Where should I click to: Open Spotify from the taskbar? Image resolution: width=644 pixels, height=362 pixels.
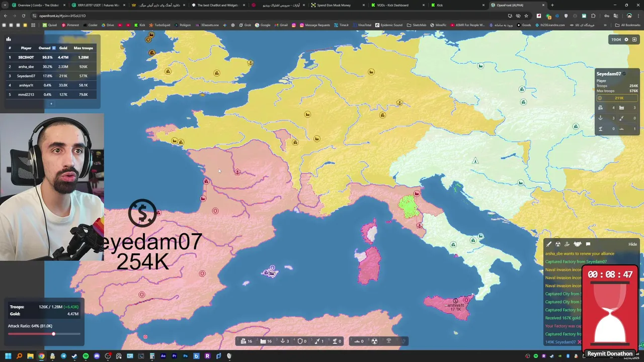[x=86, y=356]
